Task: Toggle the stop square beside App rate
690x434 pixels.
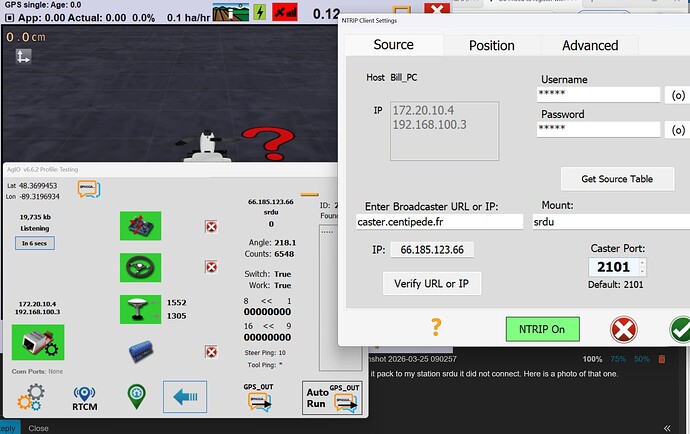Action: (10, 18)
